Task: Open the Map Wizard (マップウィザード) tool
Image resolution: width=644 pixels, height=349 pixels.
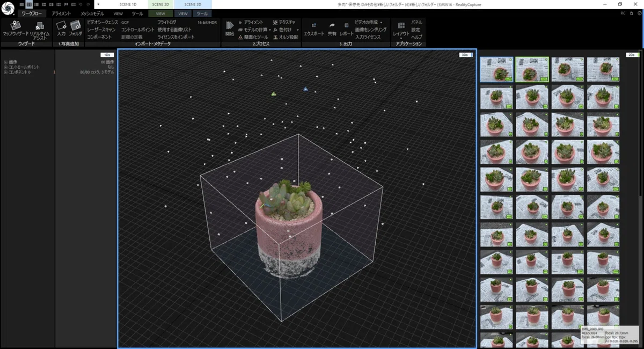Action: pos(14,28)
